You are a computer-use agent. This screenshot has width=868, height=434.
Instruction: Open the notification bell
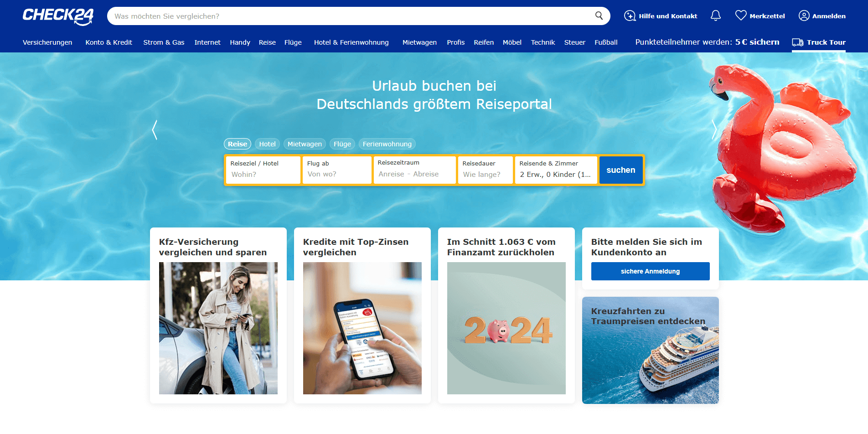(715, 15)
